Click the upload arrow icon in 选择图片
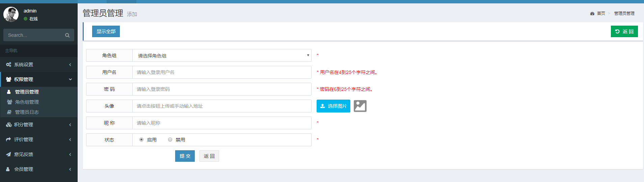Viewport: 644px width, 182px height. coord(323,106)
